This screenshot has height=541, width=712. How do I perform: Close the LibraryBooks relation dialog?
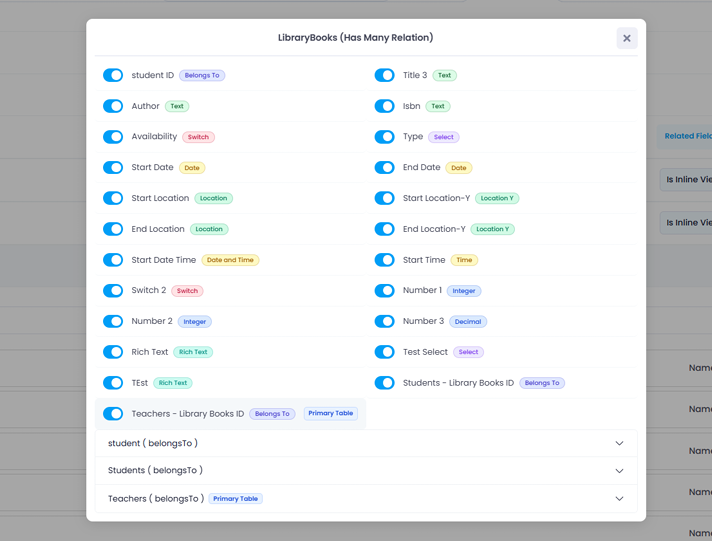(x=627, y=38)
